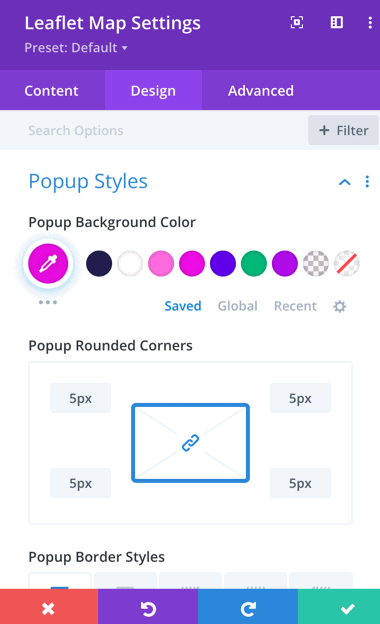Collapse the Popup Styles section
Image resolution: width=380 pixels, height=624 pixels.
(x=345, y=182)
